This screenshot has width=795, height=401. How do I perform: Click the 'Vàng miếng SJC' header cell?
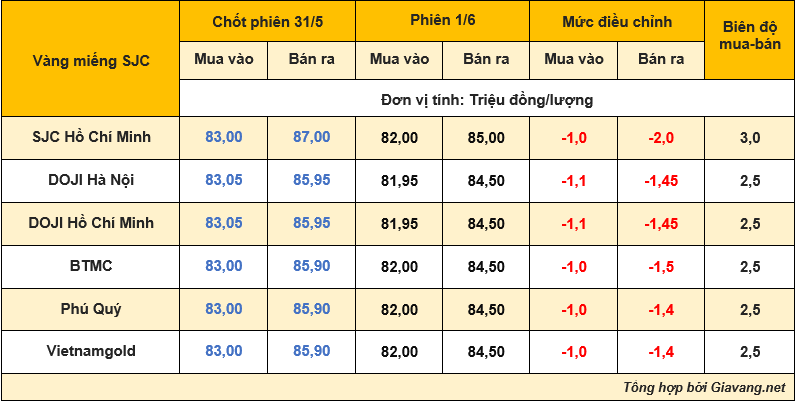click(x=91, y=60)
